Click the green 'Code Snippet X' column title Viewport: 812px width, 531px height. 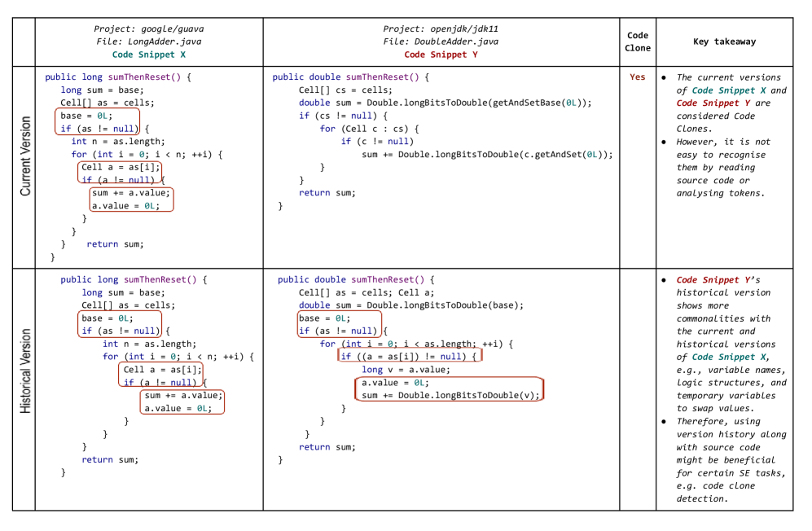pos(148,55)
